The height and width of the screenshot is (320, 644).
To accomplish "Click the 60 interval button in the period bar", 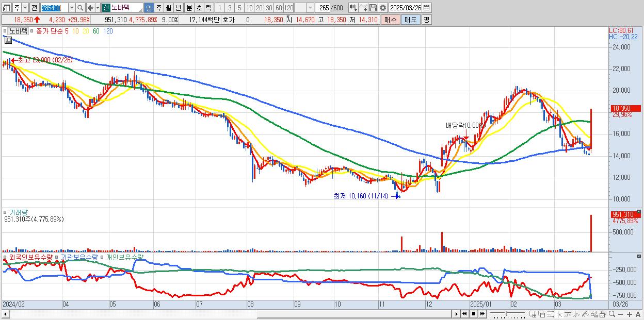I will [279, 8].
